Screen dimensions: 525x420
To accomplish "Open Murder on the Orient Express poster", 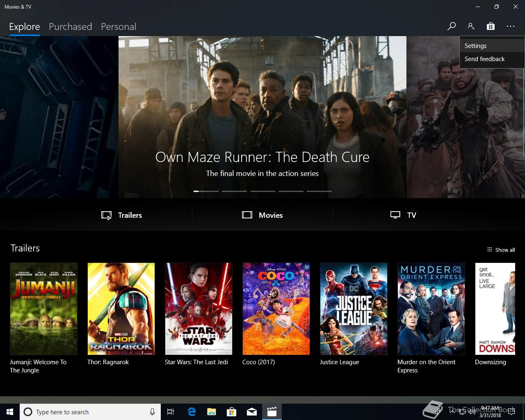I will pos(431,309).
